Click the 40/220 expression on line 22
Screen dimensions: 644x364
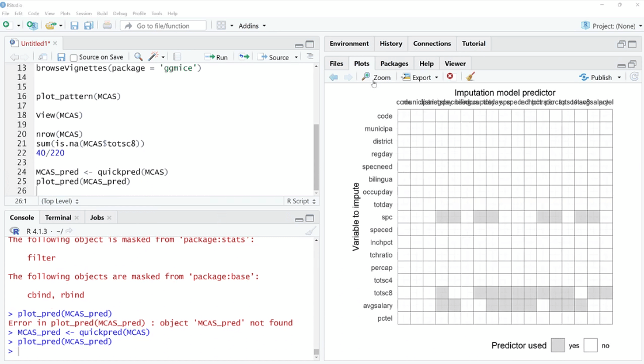[x=50, y=153]
